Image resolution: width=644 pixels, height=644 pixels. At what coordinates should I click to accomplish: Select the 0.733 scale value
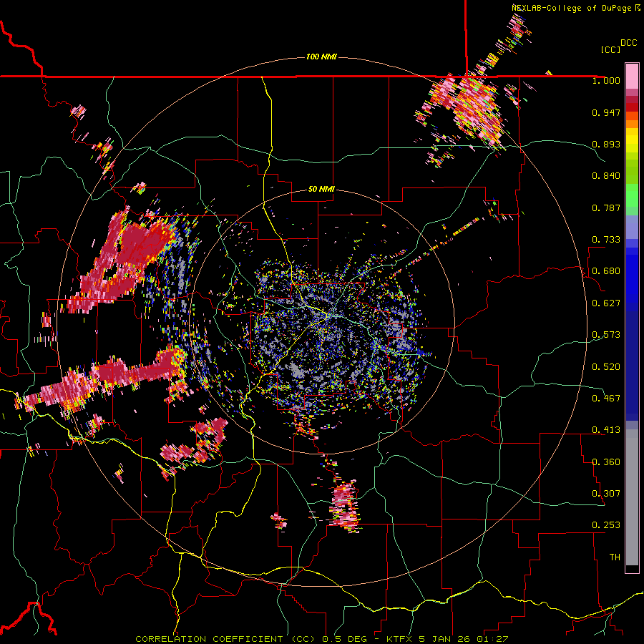606,240
